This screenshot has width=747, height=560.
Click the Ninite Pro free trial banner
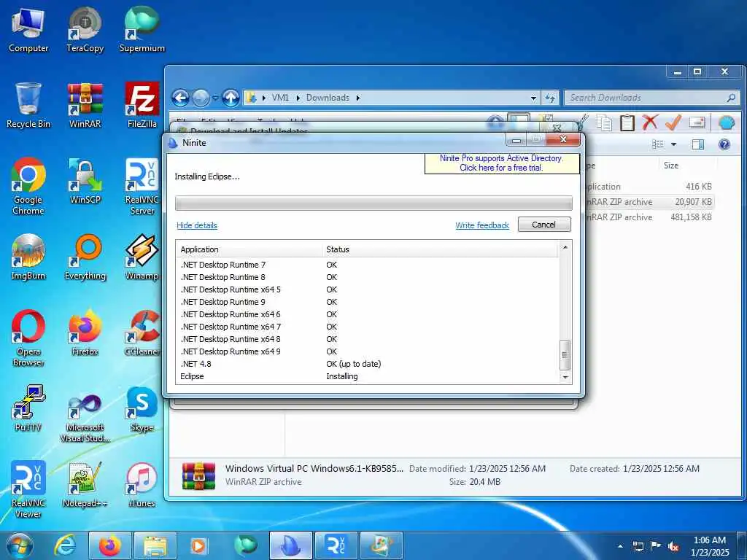[501, 163]
